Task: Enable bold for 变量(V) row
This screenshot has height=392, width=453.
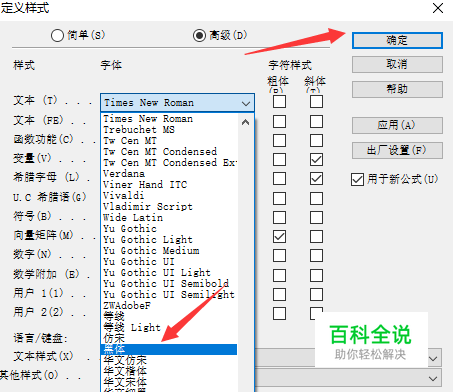Action: [x=279, y=159]
